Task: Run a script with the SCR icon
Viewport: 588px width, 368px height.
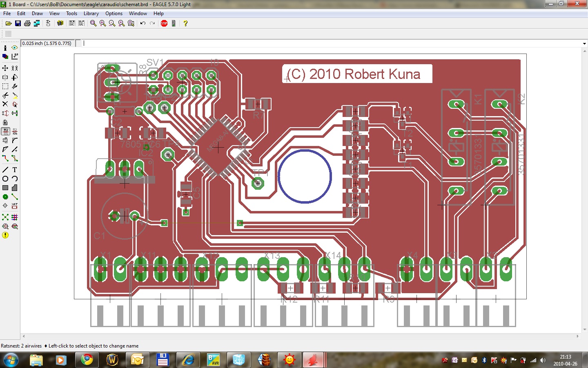Action: tap(72, 23)
